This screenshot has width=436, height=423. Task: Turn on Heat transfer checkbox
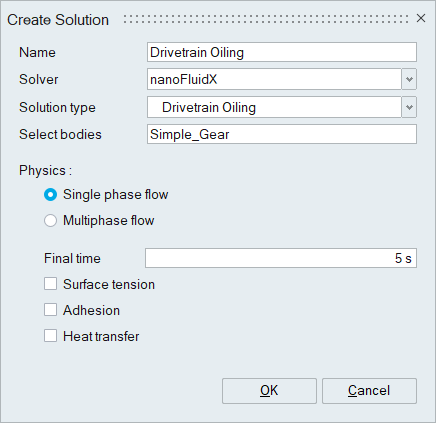click(50, 336)
